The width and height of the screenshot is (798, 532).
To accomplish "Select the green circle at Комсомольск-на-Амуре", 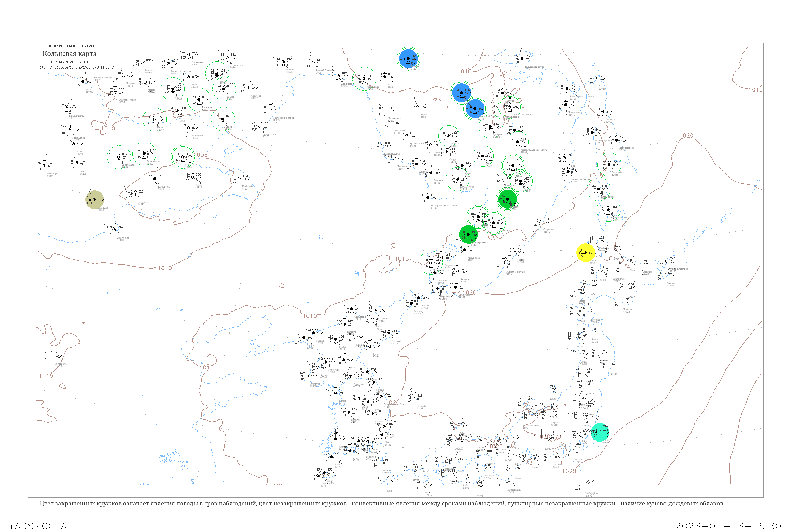I will pyautogui.click(x=518, y=142).
